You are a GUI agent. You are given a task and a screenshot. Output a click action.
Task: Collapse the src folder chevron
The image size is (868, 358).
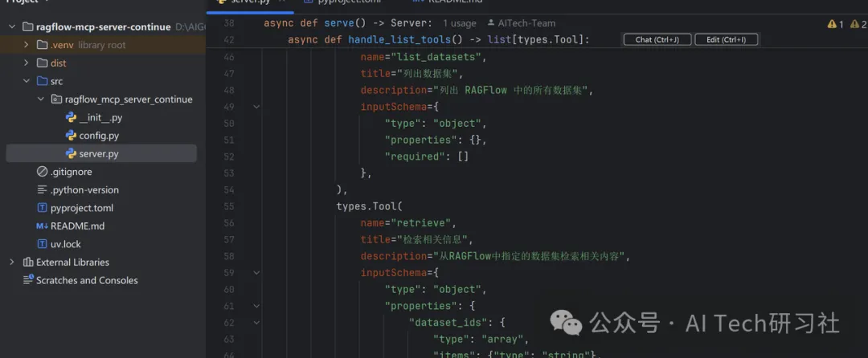(x=26, y=81)
